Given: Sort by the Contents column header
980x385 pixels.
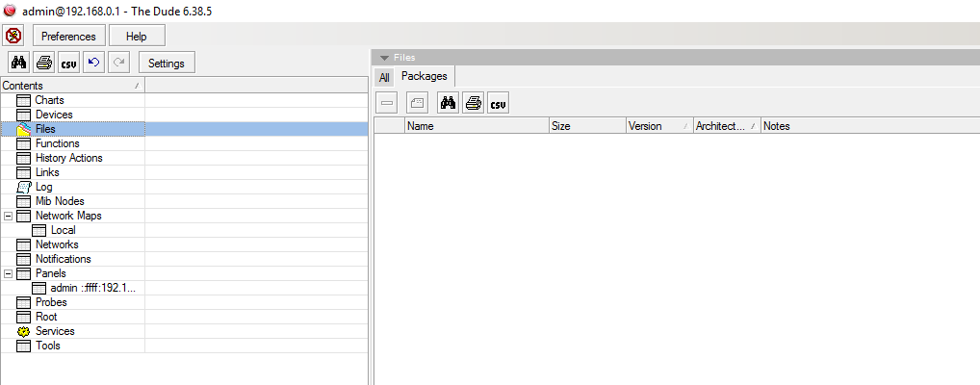Looking at the screenshot, I should click(72, 86).
